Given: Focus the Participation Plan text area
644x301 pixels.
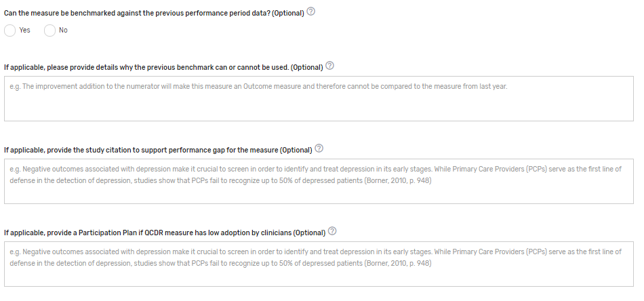Looking at the screenshot, I should tap(319, 275).
